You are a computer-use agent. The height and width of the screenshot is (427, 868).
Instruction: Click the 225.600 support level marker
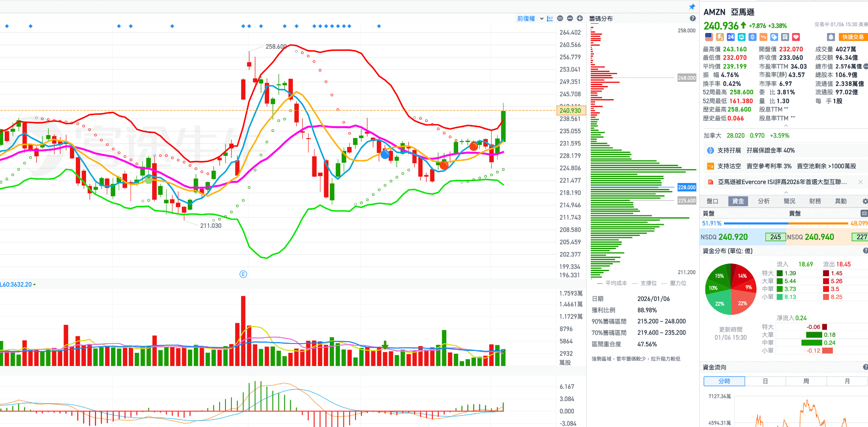[x=687, y=201]
